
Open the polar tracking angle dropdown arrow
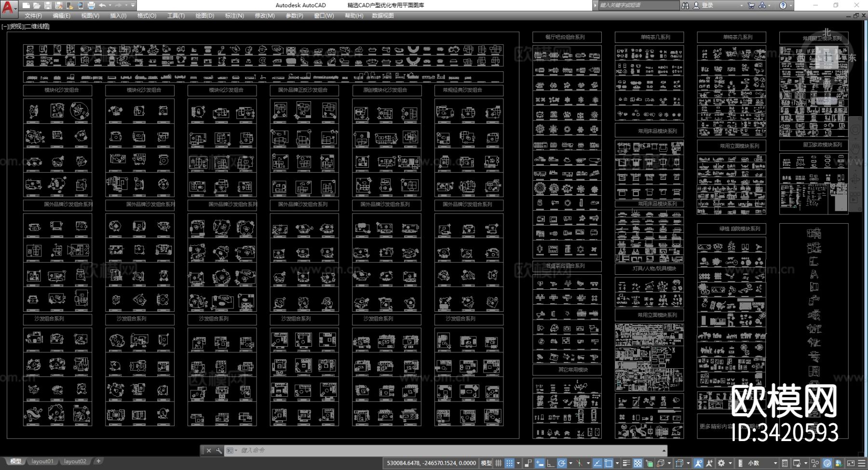pos(571,463)
